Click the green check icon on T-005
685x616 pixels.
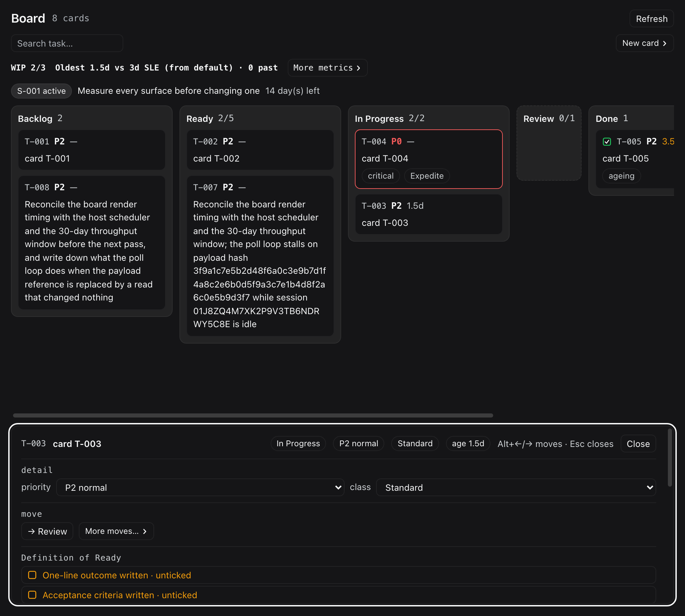point(607,142)
